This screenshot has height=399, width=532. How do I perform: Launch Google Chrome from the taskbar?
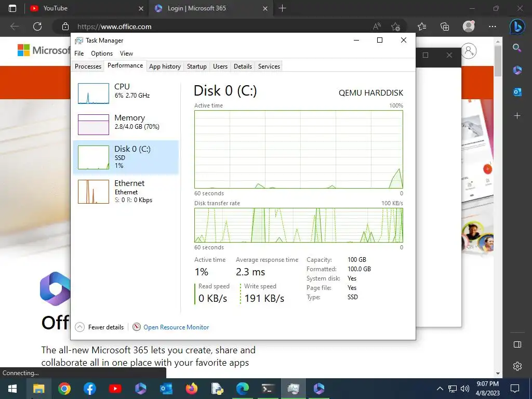coord(64,389)
